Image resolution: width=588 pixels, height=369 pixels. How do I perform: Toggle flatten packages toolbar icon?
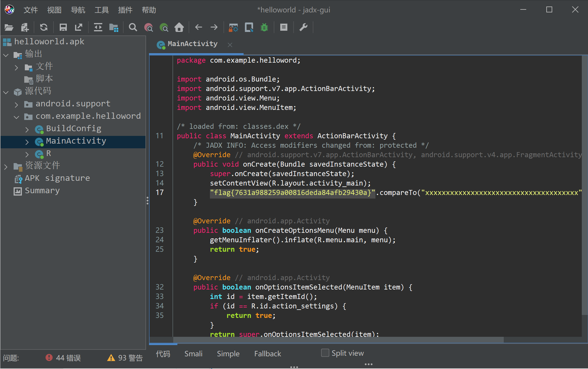point(114,27)
